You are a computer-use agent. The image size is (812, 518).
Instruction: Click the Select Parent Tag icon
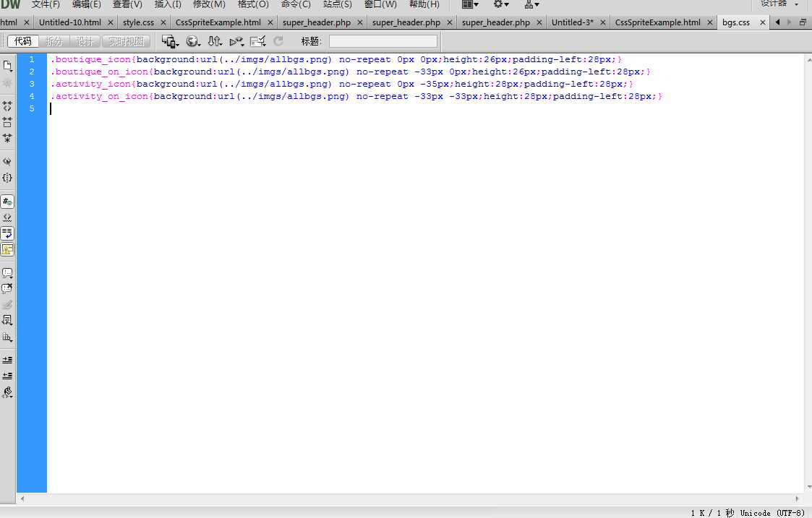coord(7,161)
